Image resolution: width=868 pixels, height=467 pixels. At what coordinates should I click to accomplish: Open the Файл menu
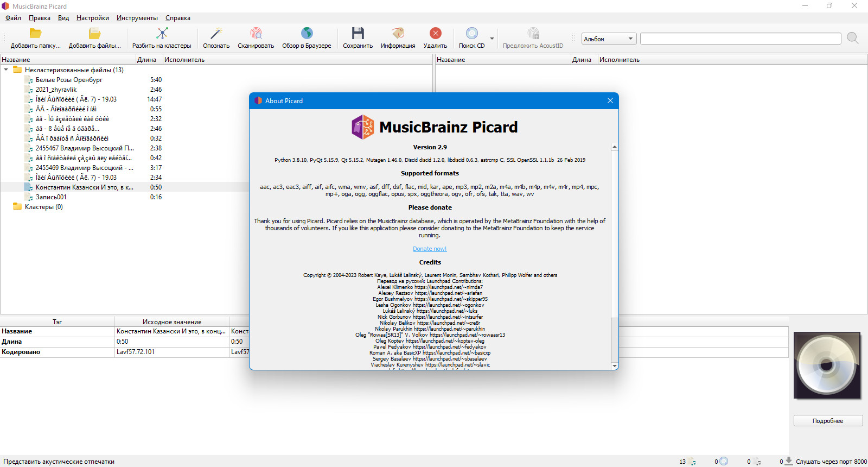pos(13,18)
